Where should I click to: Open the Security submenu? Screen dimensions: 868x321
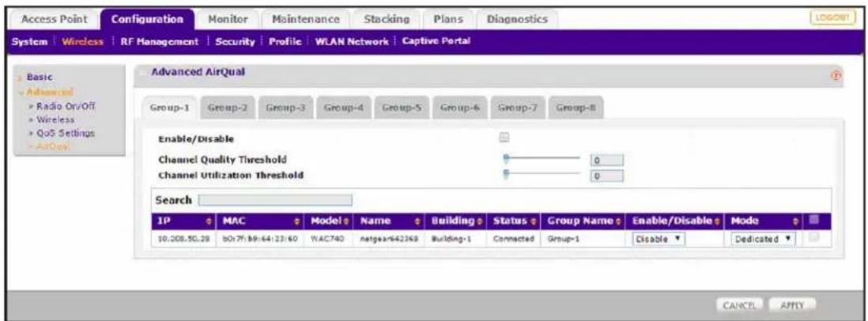(234, 41)
